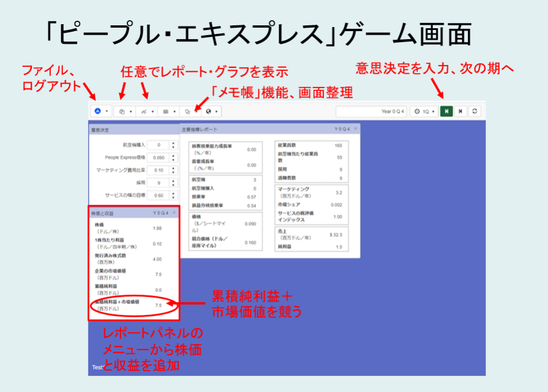Increase People Express価格 with the up arrow
Image resolution: width=548 pixels, height=392 pixels.
point(174,156)
